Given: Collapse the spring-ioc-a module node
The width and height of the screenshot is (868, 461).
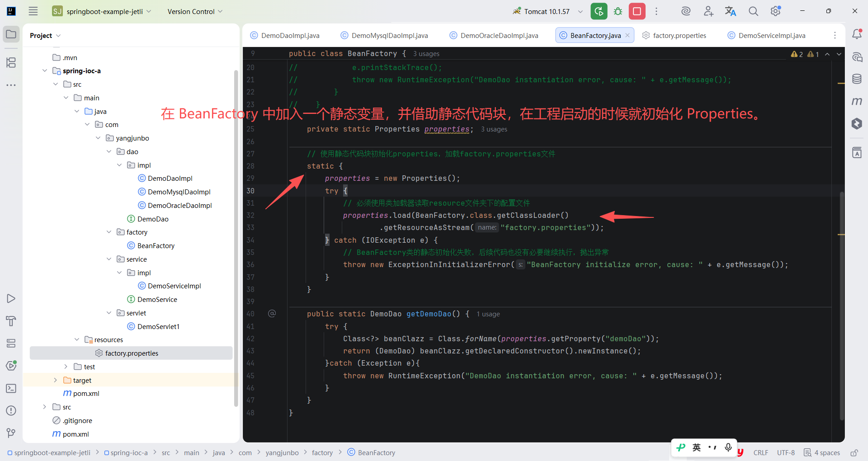Looking at the screenshot, I should pyautogui.click(x=44, y=71).
